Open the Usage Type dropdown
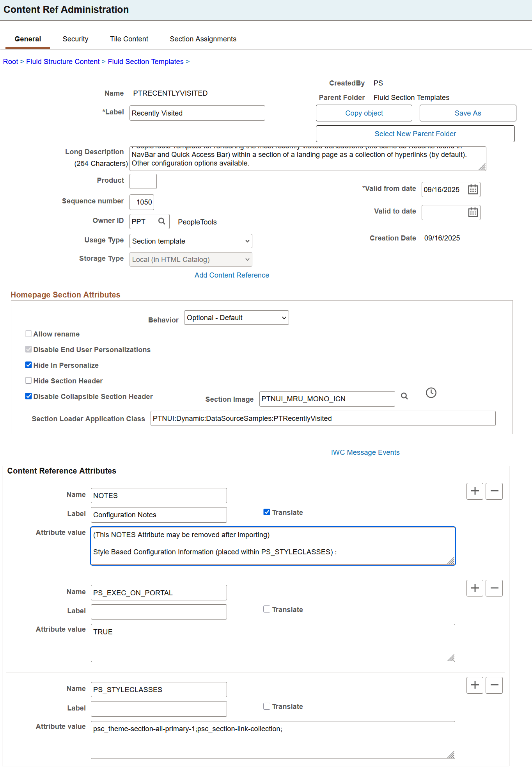532x771 pixels. (x=191, y=241)
